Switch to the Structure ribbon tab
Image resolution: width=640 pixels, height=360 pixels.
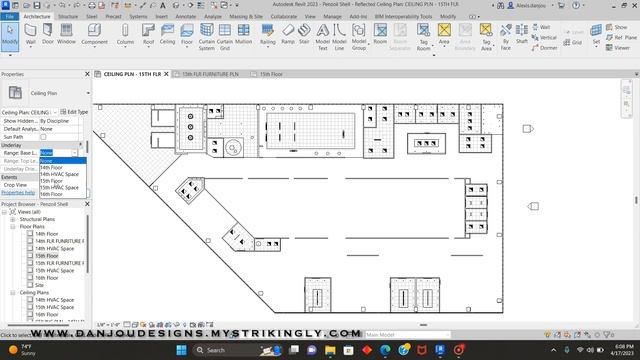(x=68, y=16)
